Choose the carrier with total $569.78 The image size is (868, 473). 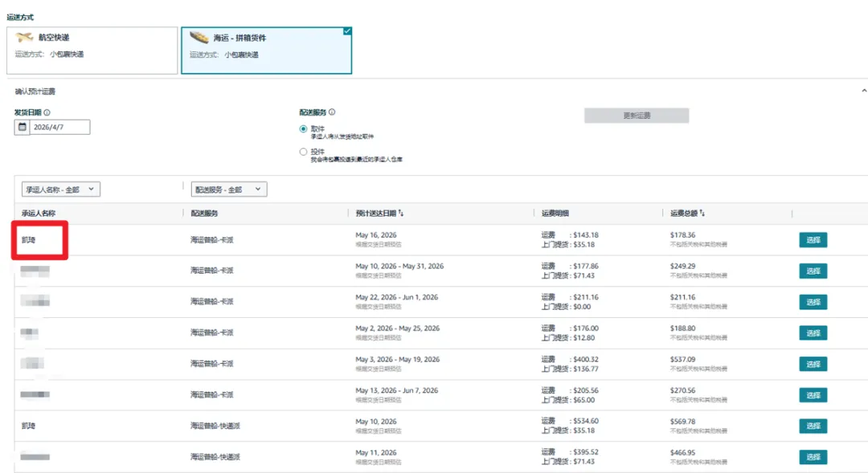(813, 426)
